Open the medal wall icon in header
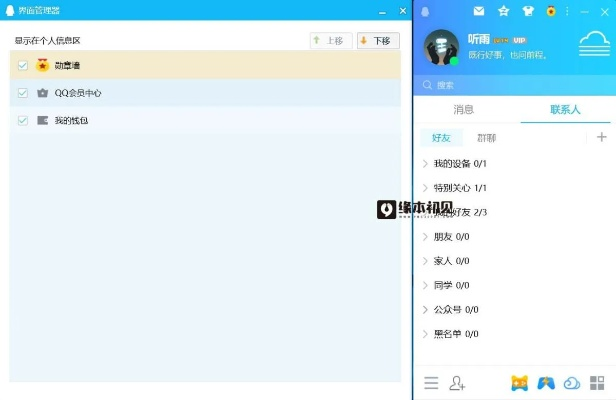616x400 pixels. tap(551, 11)
